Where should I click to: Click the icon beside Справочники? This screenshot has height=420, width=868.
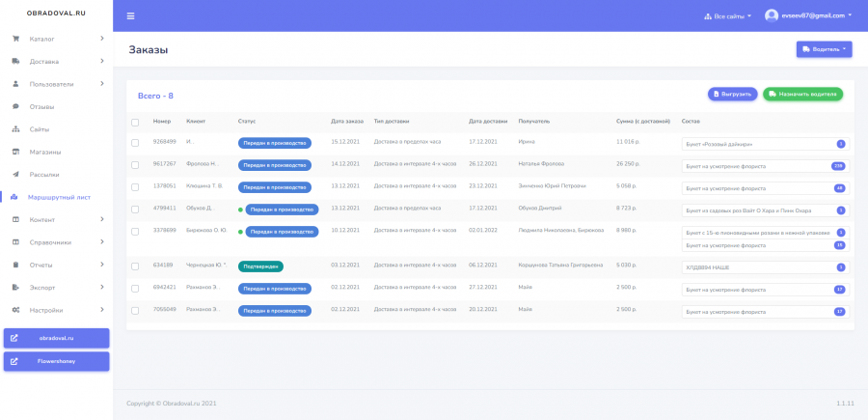[x=16, y=242]
